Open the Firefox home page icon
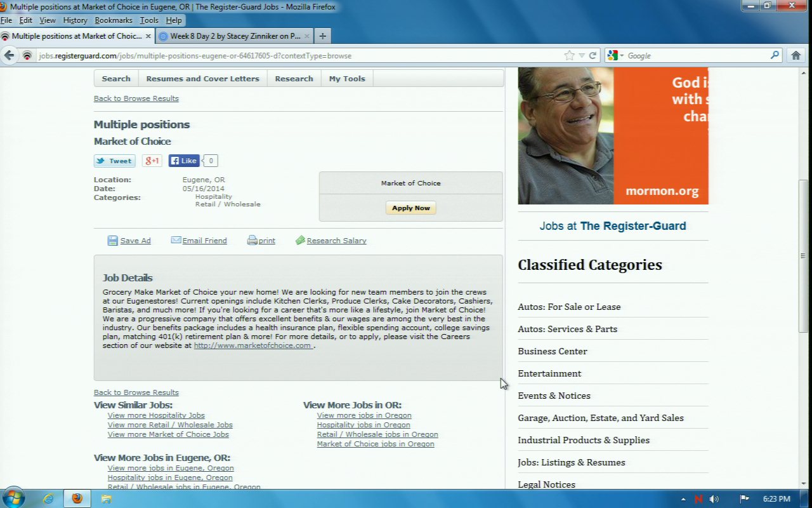This screenshot has width=812, height=508. (796, 55)
